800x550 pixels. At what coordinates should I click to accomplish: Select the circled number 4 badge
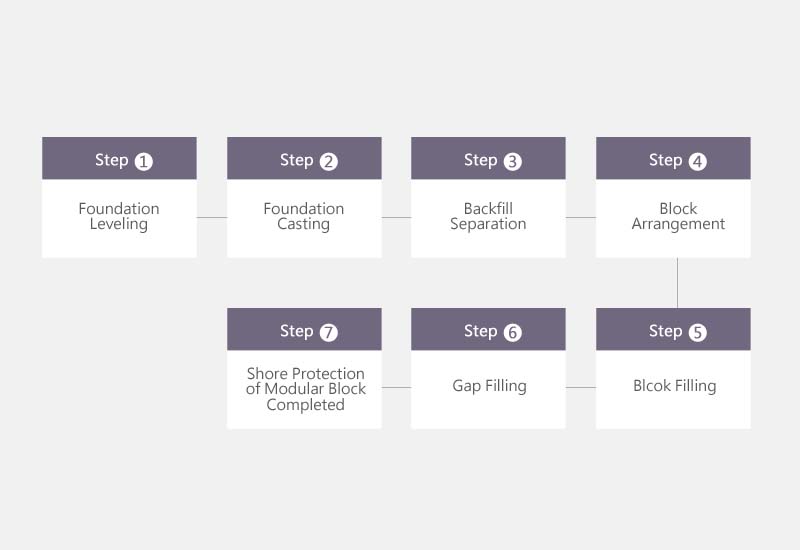pos(697,162)
